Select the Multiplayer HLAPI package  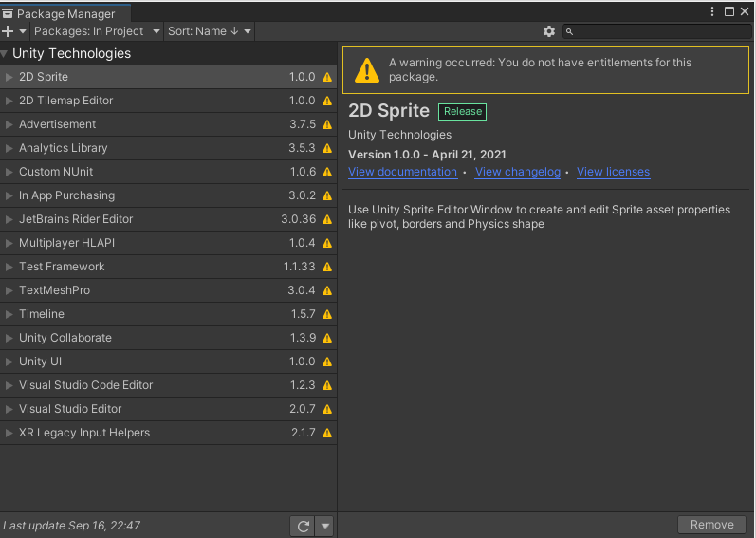[x=168, y=243]
